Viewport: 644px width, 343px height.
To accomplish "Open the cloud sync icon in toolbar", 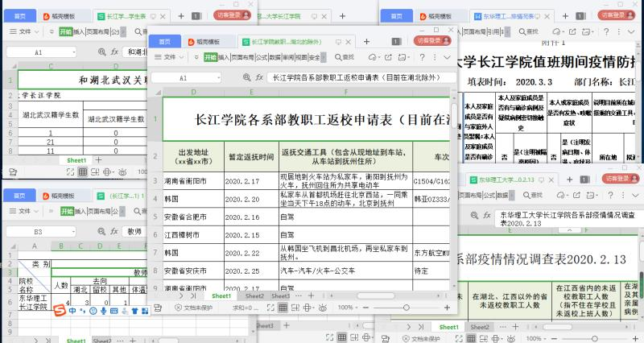I will 372,58.
